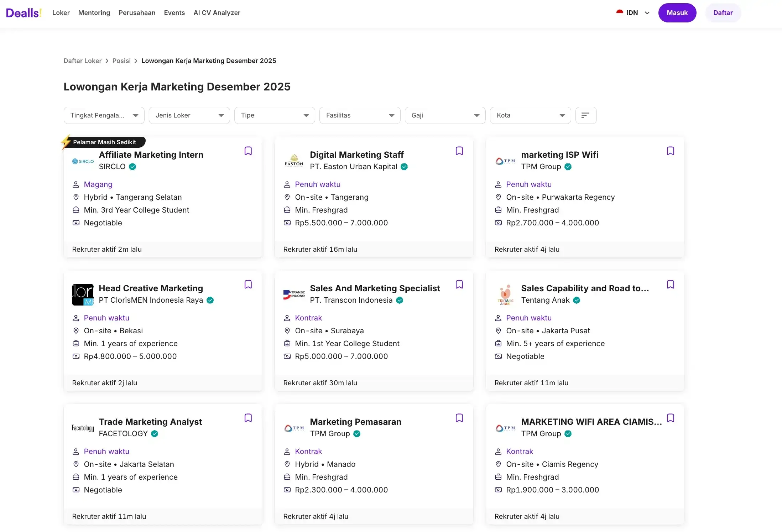Open the Mentoring menu item

coord(94,13)
